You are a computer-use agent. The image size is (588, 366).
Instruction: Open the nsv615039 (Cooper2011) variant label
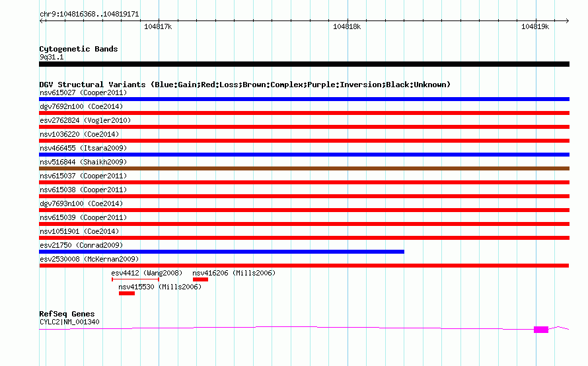[x=83, y=217]
